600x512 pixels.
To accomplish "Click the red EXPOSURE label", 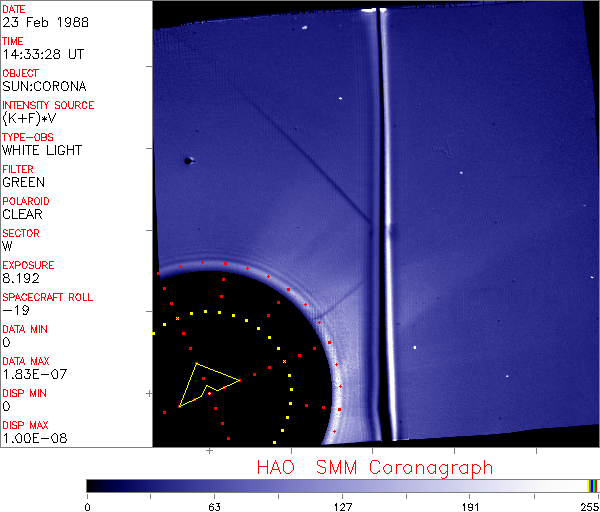I will (28, 265).
